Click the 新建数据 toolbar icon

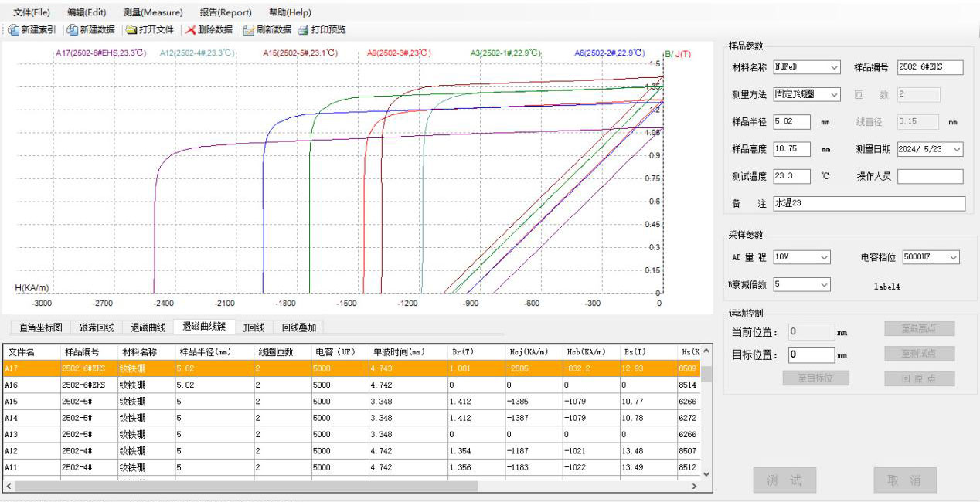(x=73, y=30)
